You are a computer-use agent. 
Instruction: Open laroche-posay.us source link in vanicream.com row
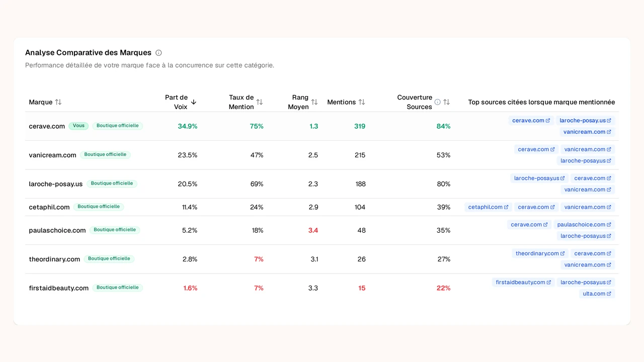coord(586,161)
